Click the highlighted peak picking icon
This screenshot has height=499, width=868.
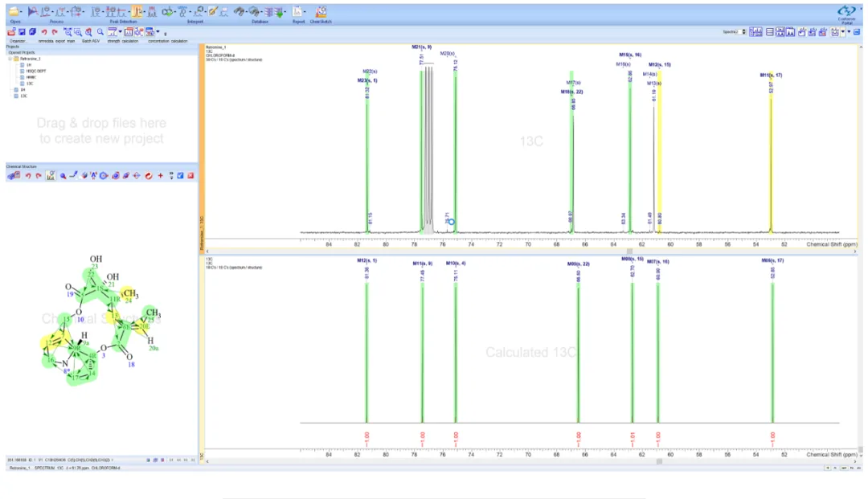tap(137, 11)
